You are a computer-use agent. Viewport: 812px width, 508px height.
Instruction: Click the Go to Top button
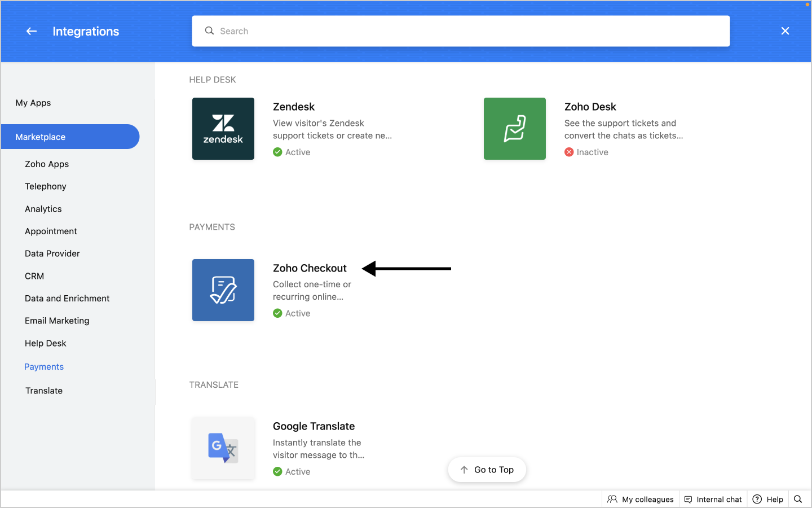pyautogui.click(x=487, y=470)
